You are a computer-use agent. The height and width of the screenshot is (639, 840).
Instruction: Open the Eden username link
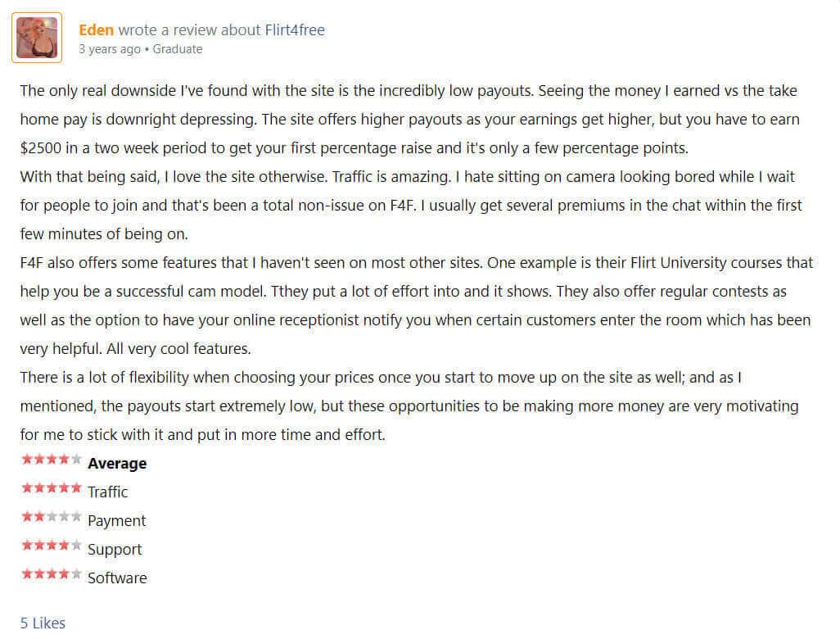(x=97, y=30)
